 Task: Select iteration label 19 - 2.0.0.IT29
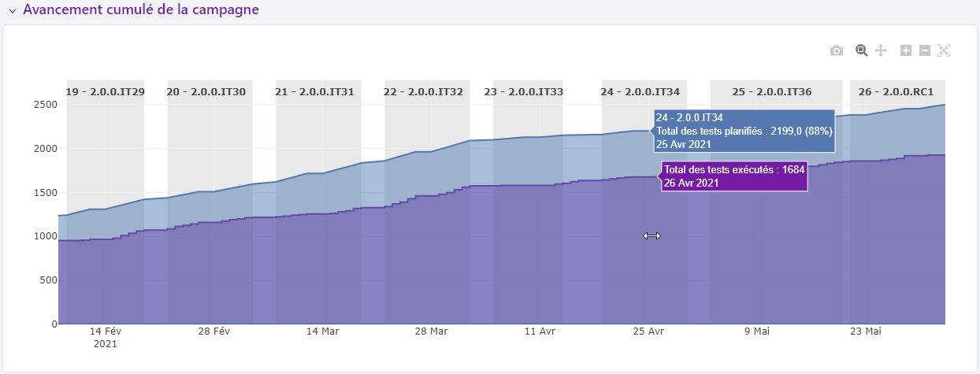[105, 92]
